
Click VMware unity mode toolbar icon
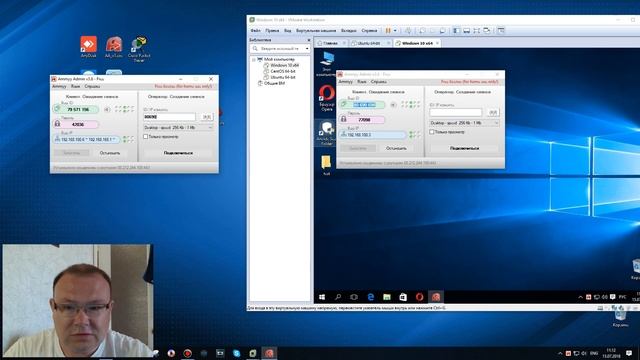click(487, 31)
